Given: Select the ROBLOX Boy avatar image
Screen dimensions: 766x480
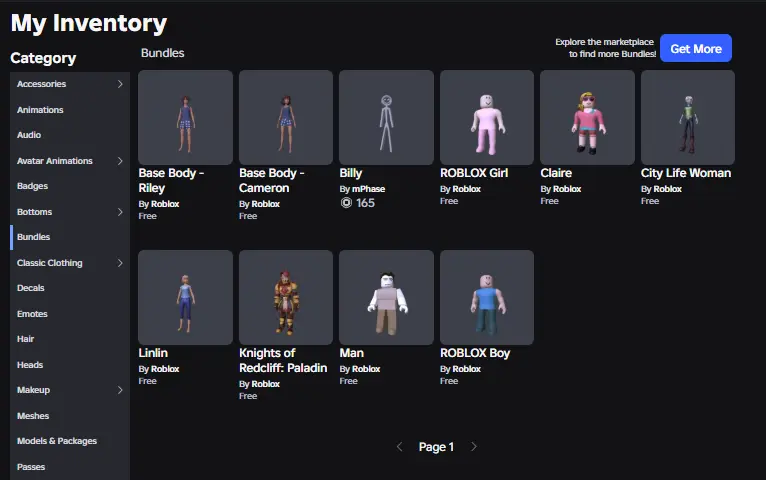Looking at the screenshot, I should point(487,297).
